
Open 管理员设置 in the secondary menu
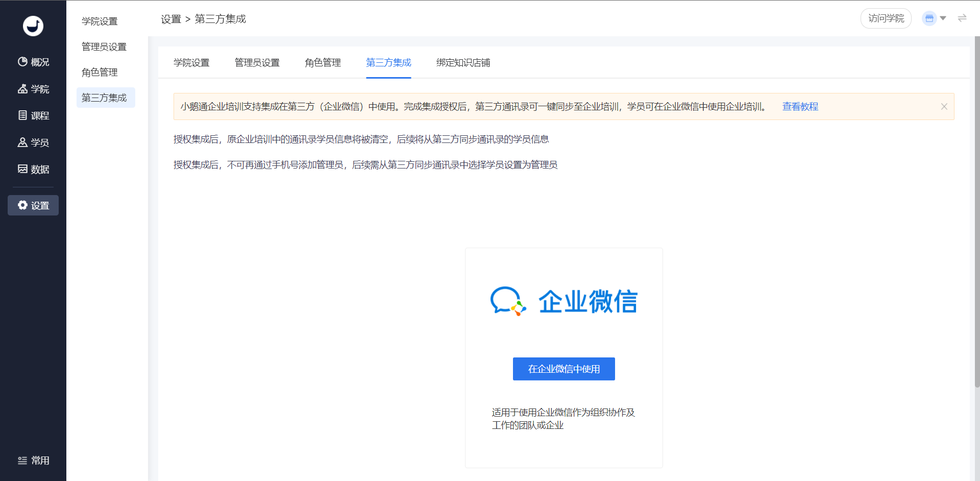pyautogui.click(x=104, y=47)
